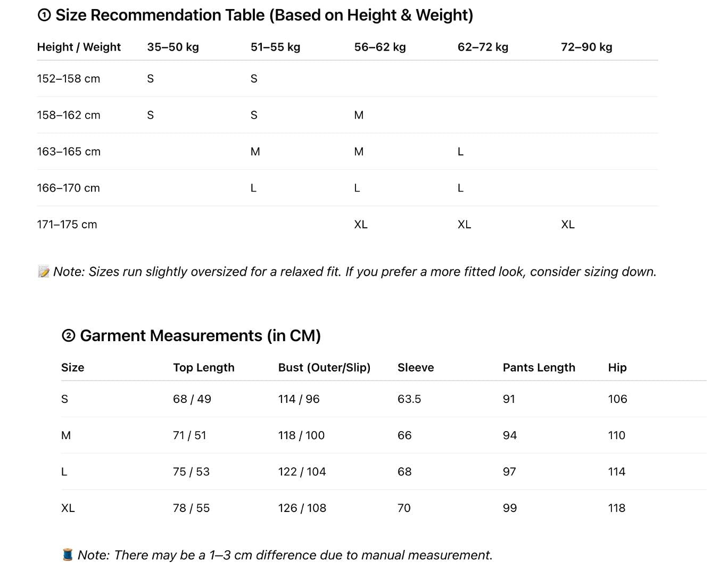Select the 'Pants Length' column header
Screen dimensions: 728x578
(x=539, y=367)
